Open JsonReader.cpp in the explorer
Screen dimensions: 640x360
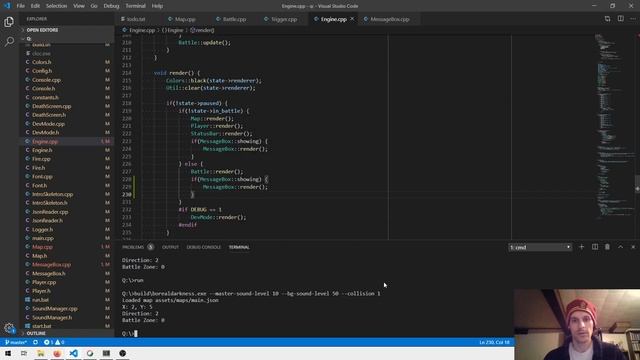click(50, 212)
